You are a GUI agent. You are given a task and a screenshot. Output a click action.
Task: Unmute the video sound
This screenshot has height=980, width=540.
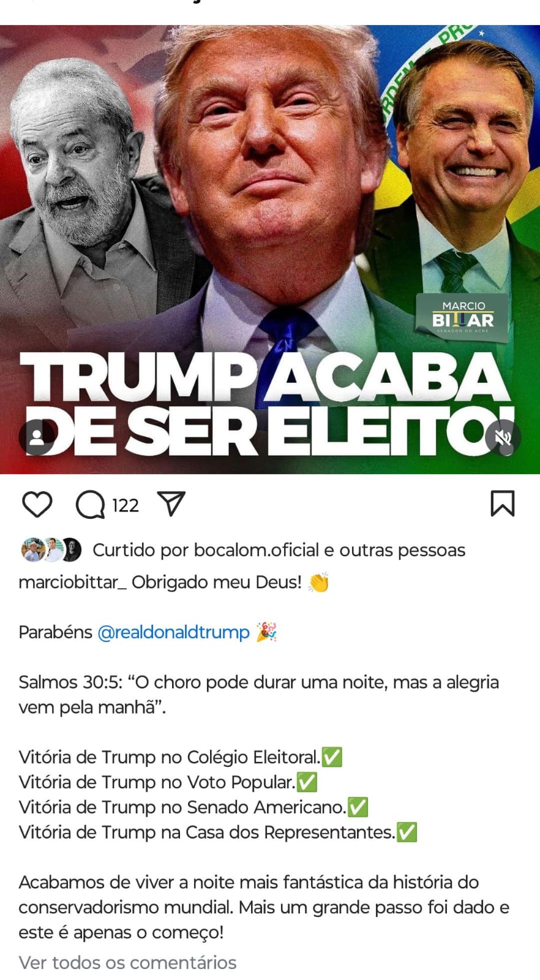503,437
